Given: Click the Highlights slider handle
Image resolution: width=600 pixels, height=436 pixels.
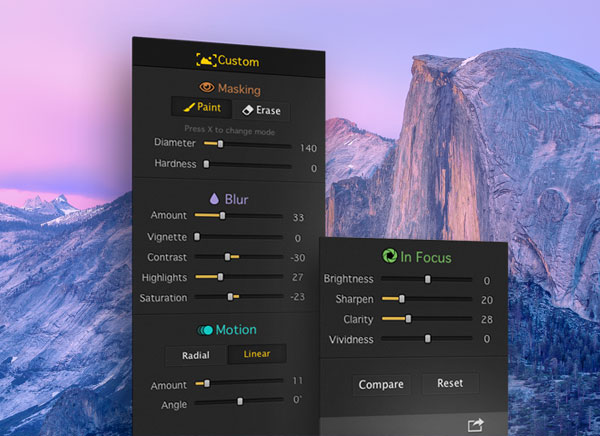Looking at the screenshot, I should (x=220, y=276).
